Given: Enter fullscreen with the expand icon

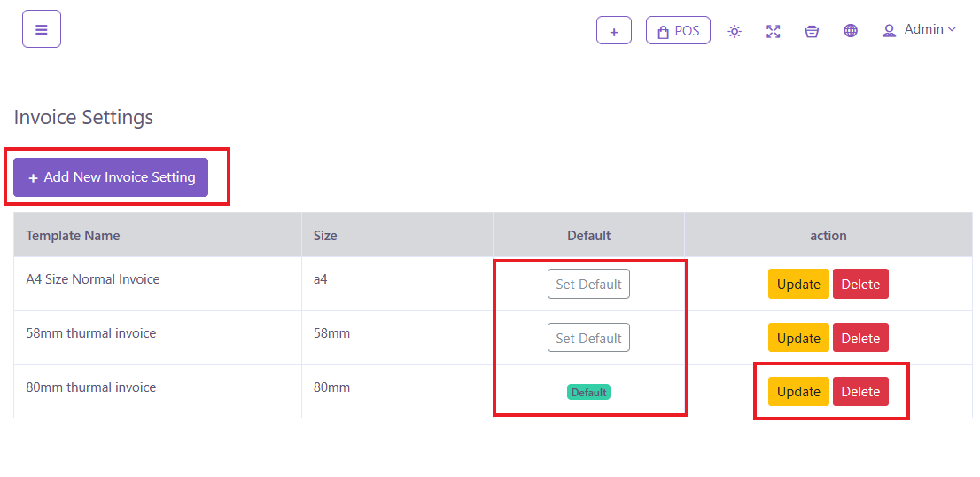Looking at the screenshot, I should coord(773,31).
